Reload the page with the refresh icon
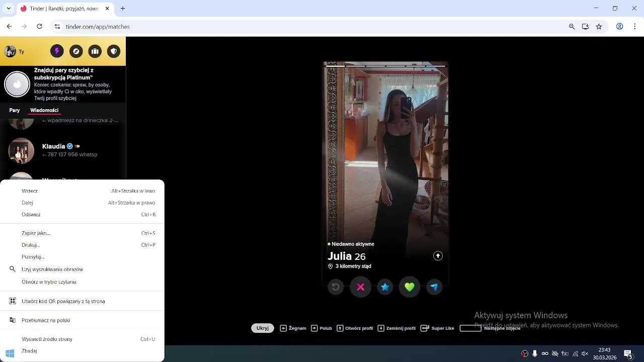Screen dimensions: 644x362 (39, 27)
